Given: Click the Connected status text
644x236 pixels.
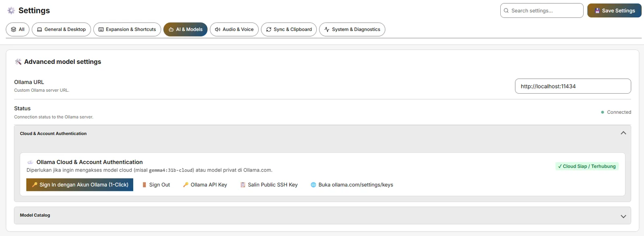Looking at the screenshot, I should (619, 112).
